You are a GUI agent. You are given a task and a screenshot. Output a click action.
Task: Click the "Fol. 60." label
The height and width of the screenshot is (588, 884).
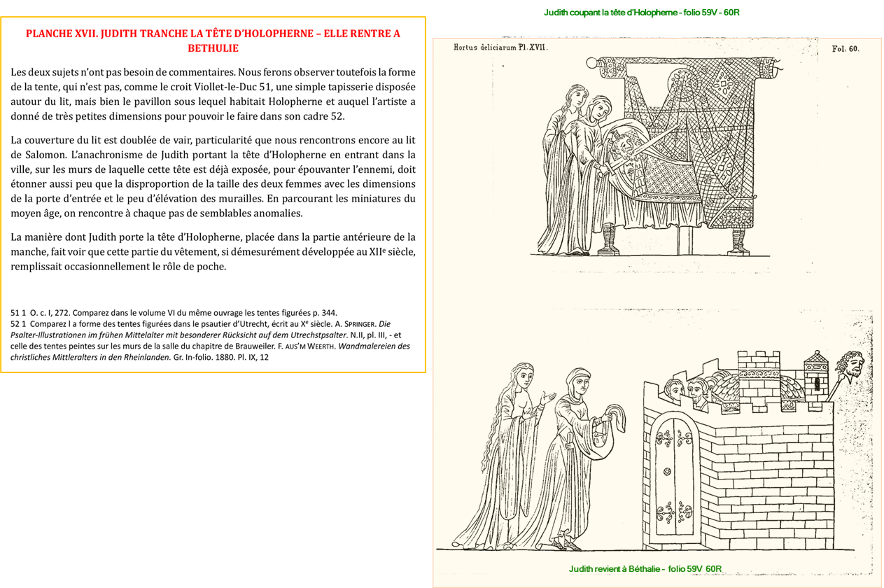846,49
